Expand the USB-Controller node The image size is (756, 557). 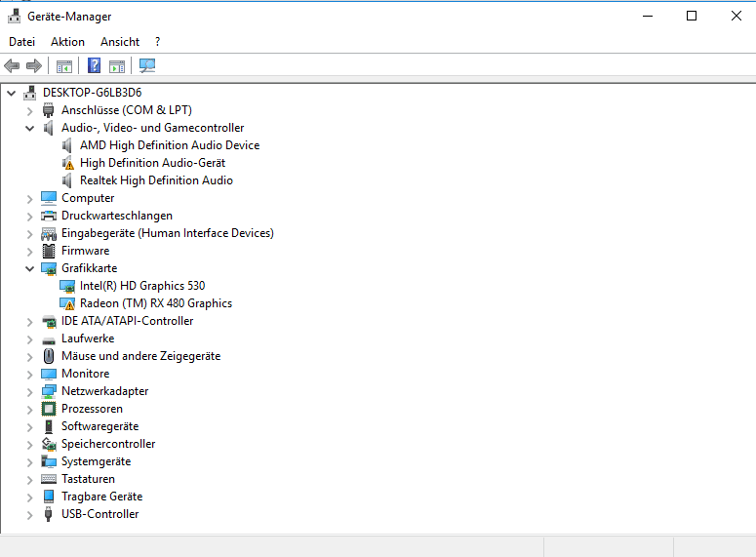coord(30,514)
